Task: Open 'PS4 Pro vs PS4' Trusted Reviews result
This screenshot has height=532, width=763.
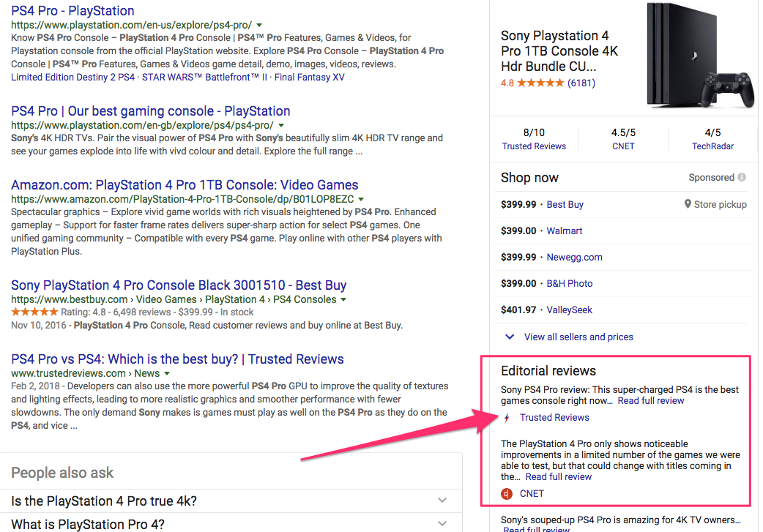Action: [178, 359]
